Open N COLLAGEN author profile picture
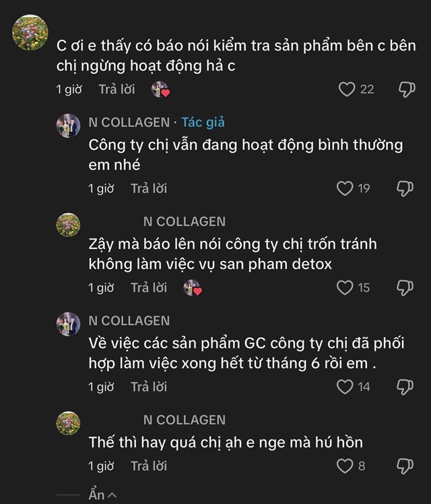The height and width of the screenshot is (504, 431). point(68,126)
